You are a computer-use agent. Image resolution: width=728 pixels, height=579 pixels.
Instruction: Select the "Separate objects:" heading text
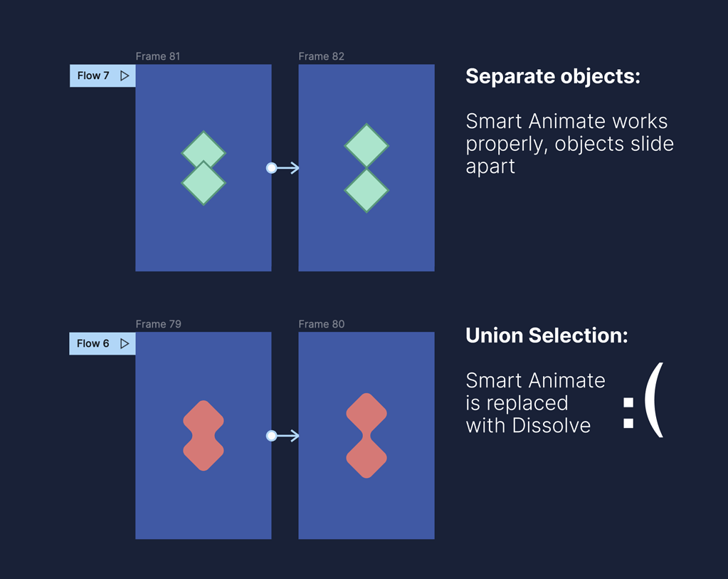point(553,76)
